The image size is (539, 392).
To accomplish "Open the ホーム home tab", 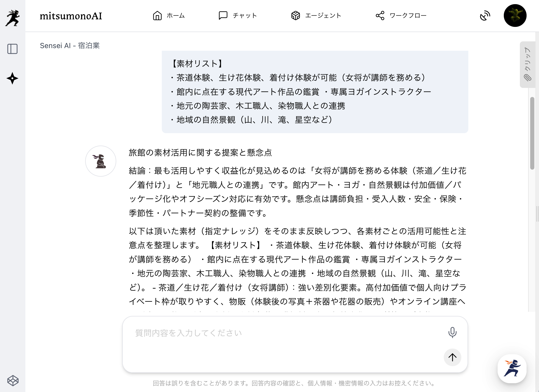I will pyautogui.click(x=169, y=16).
